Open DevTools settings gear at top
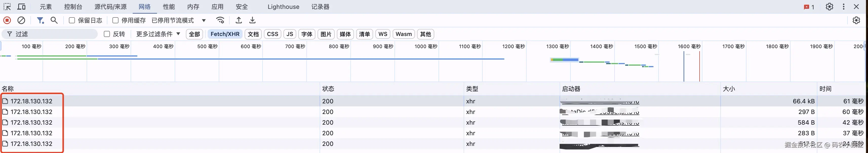The height and width of the screenshot is (153, 868). click(x=829, y=7)
